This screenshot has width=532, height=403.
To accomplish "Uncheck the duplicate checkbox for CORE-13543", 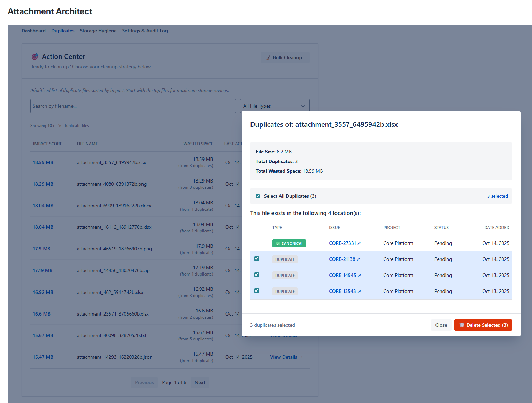I will [x=257, y=290].
